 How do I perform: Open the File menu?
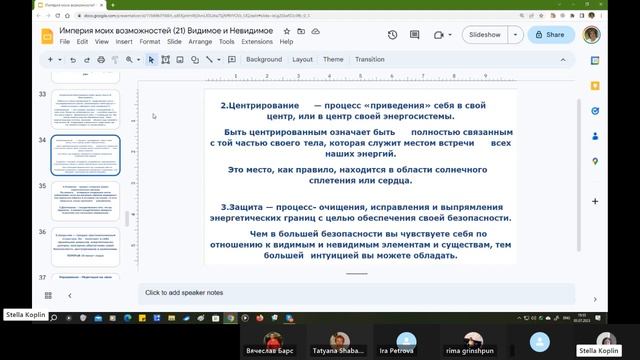[x=64, y=42]
